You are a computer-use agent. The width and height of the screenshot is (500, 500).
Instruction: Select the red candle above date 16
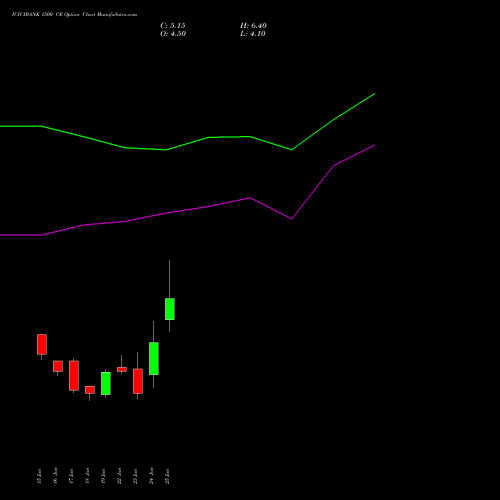coord(58,366)
